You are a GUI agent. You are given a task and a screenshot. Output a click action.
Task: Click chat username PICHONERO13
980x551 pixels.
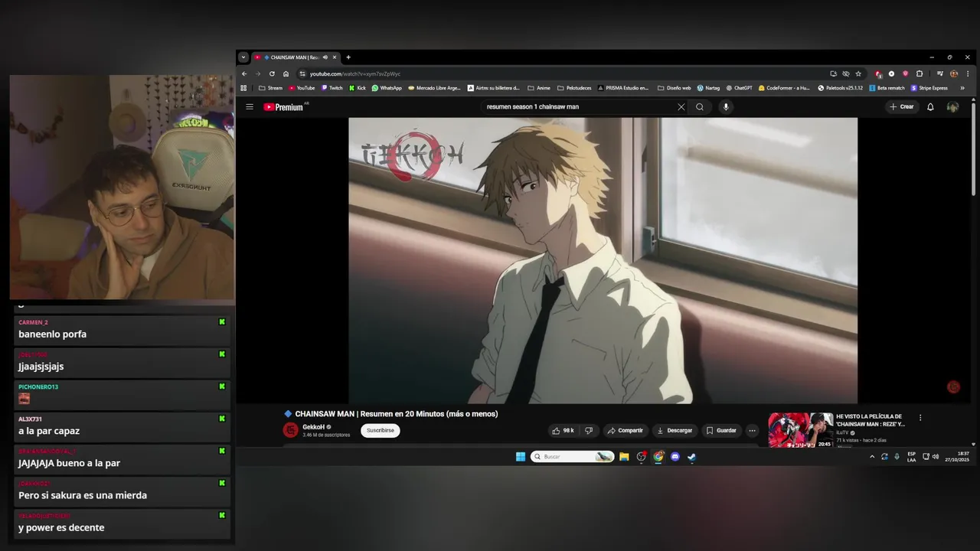pos(38,387)
